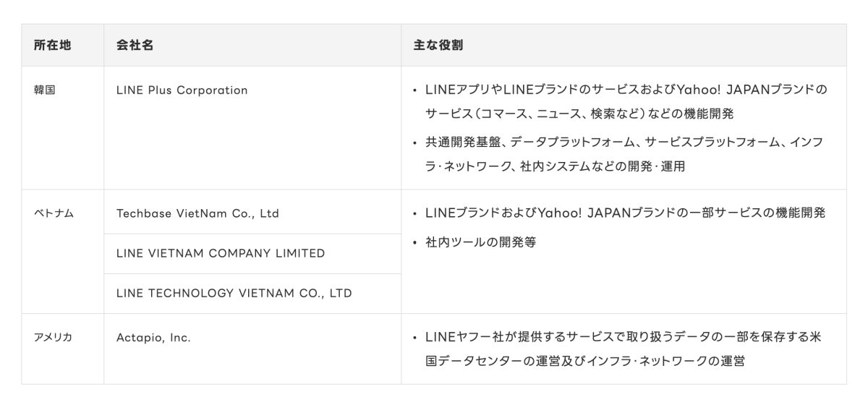Click the bullet before 社内ツールの開発等
This screenshot has height=405, width=868.
(x=414, y=243)
